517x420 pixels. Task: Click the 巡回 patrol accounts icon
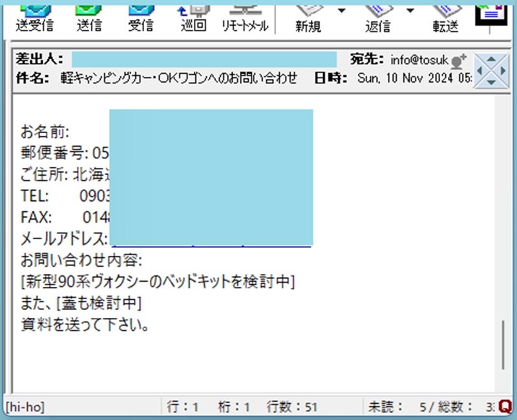[x=192, y=17]
